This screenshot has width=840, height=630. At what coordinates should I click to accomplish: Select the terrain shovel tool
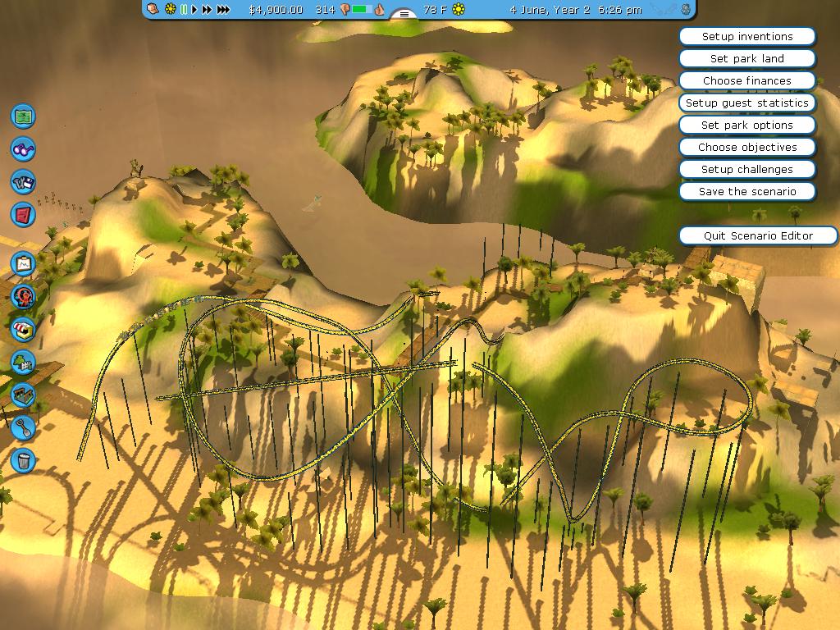[x=23, y=427]
